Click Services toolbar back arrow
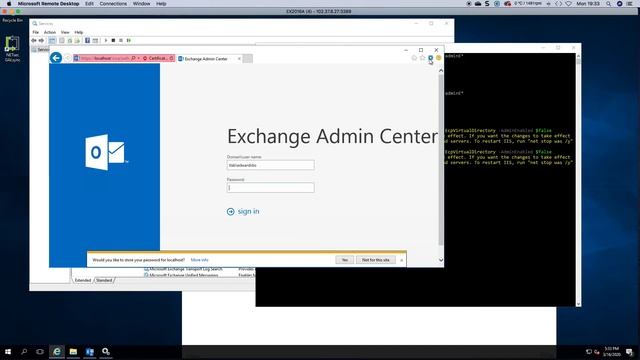Viewport: 640px width, 360px height. click(34, 40)
